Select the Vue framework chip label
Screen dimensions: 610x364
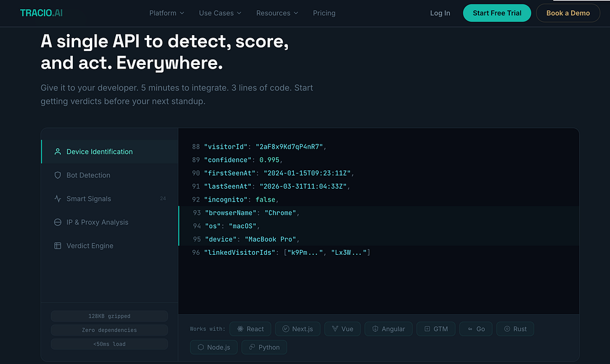click(347, 329)
